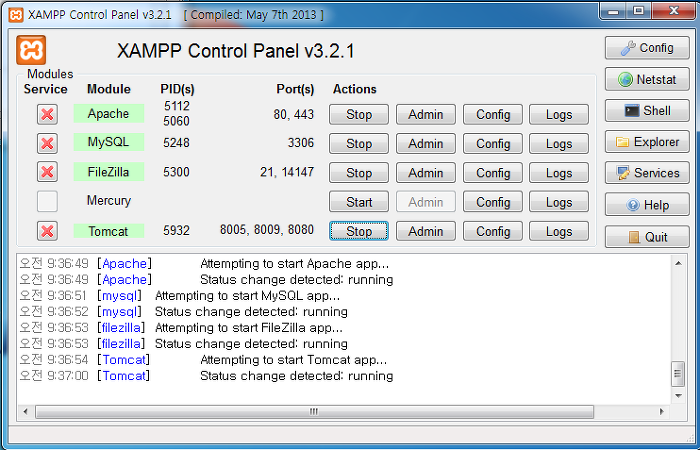This screenshot has height=450, width=700.
Task: Open FileZilla Admin
Action: pos(426,173)
